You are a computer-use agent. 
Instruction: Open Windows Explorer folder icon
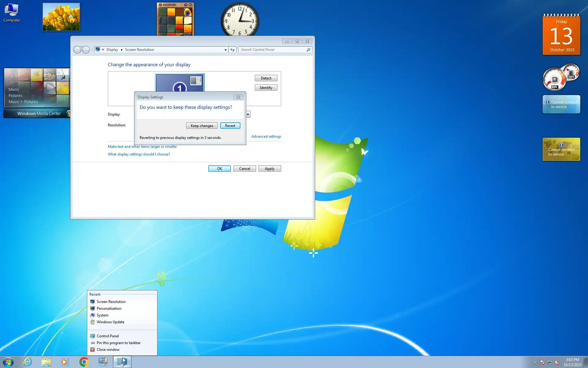coord(46,362)
